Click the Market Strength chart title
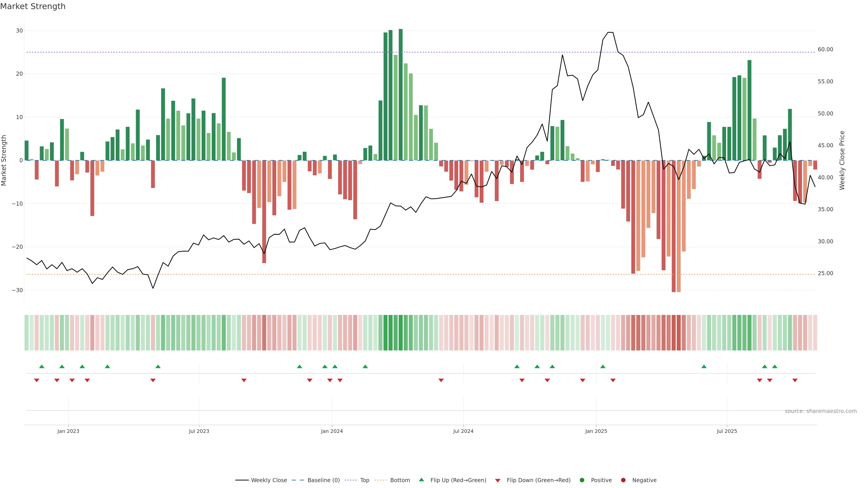Screen dimensions: 868x488 click(33, 6)
